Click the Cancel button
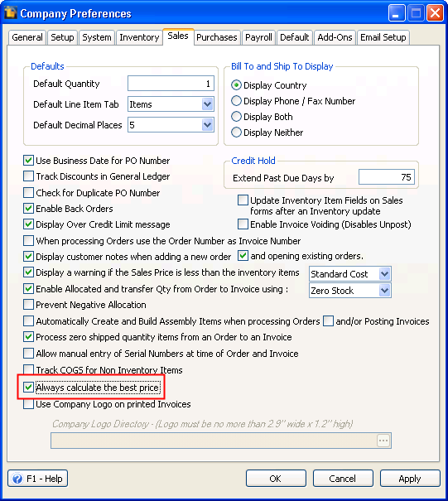 [x=343, y=479]
